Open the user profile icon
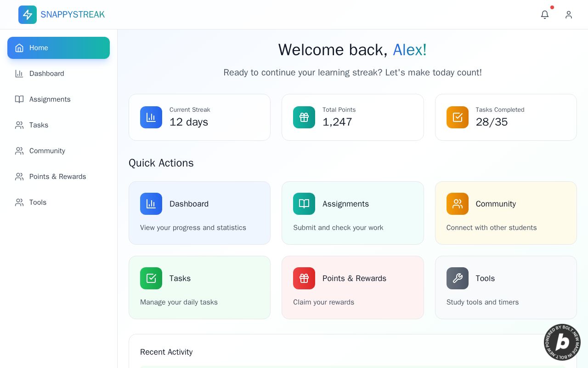This screenshot has width=588, height=368. pos(569,15)
